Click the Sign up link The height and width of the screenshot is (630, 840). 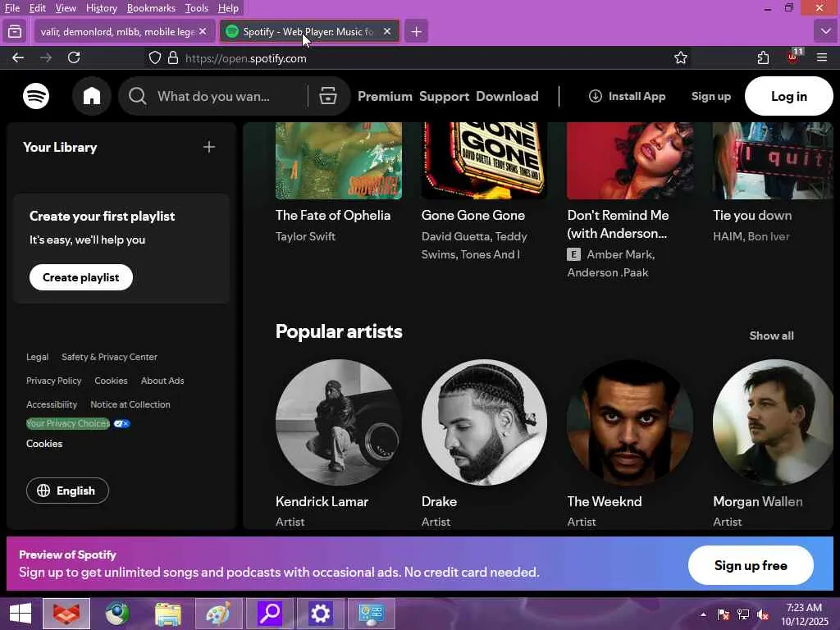(x=711, y=97)
